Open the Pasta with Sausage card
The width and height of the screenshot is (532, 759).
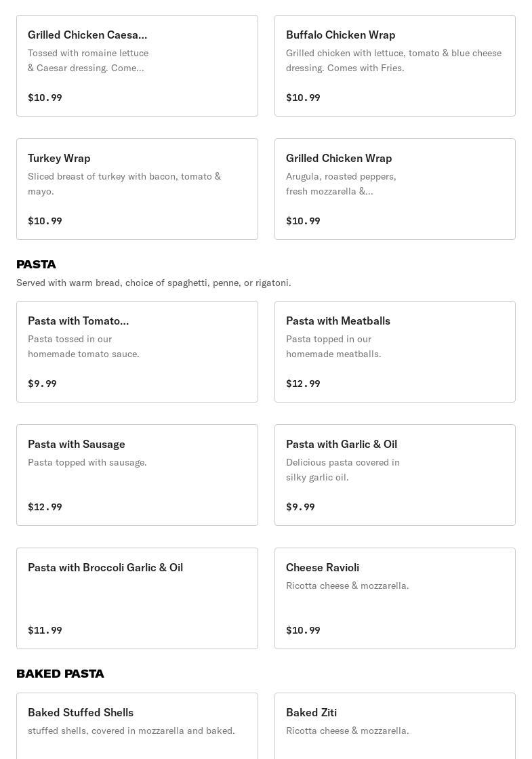(x=137, y=475)
